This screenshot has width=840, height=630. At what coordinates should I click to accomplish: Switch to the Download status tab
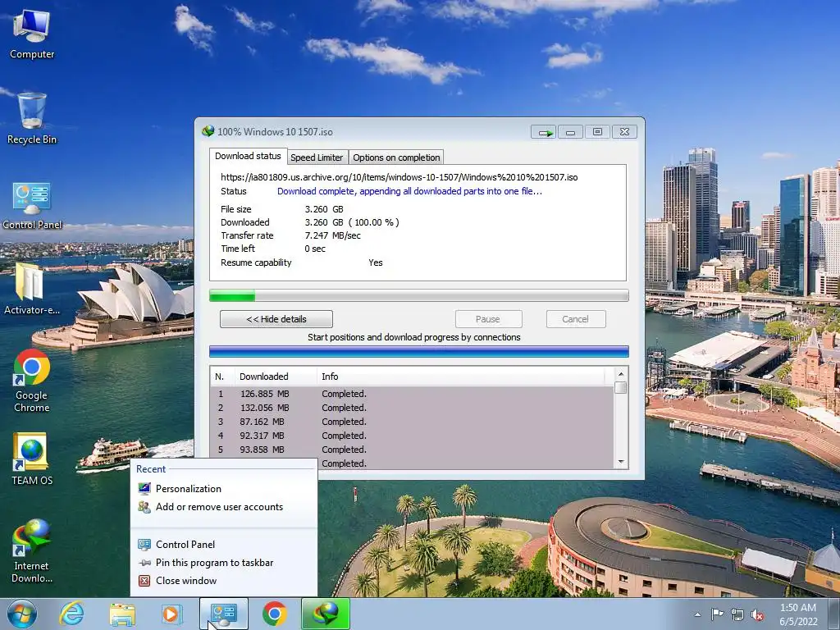(248, 156)
